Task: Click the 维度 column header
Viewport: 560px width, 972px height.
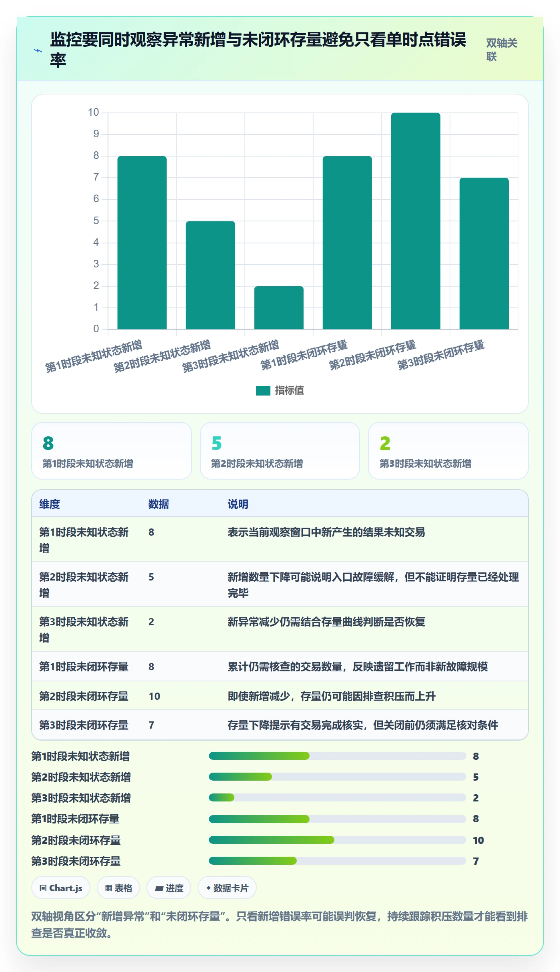Action: (x=50, y=504)
